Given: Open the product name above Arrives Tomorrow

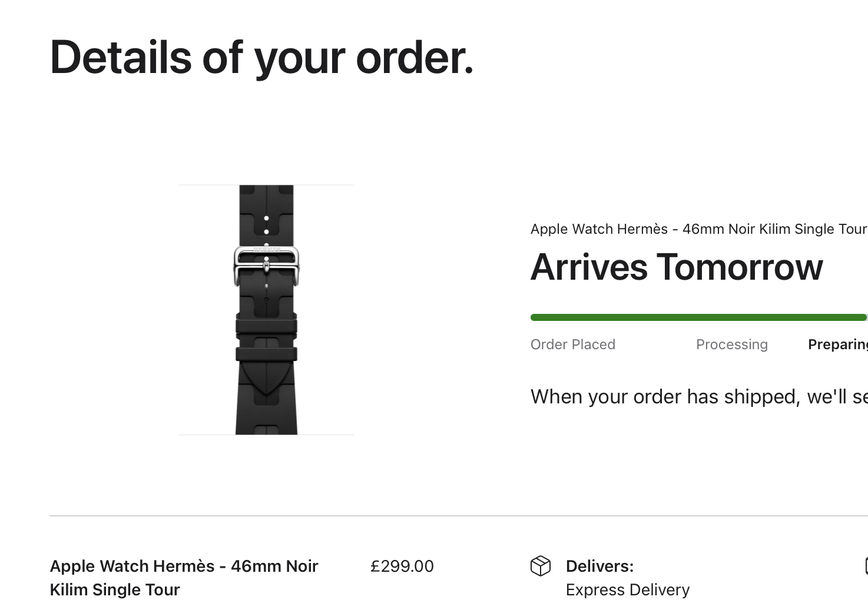Looking at the screenshot, I should (698, 229).
